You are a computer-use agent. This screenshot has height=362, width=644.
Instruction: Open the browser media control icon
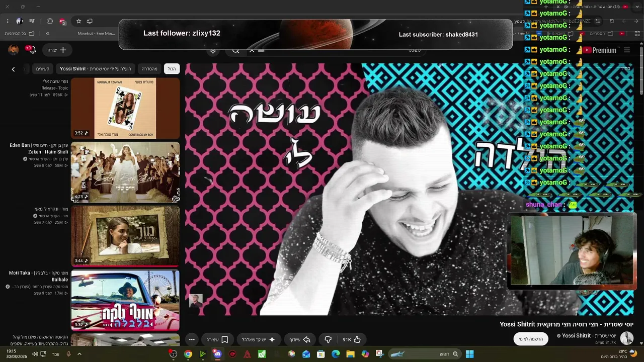pyautogui.click(x=32, y=21)
